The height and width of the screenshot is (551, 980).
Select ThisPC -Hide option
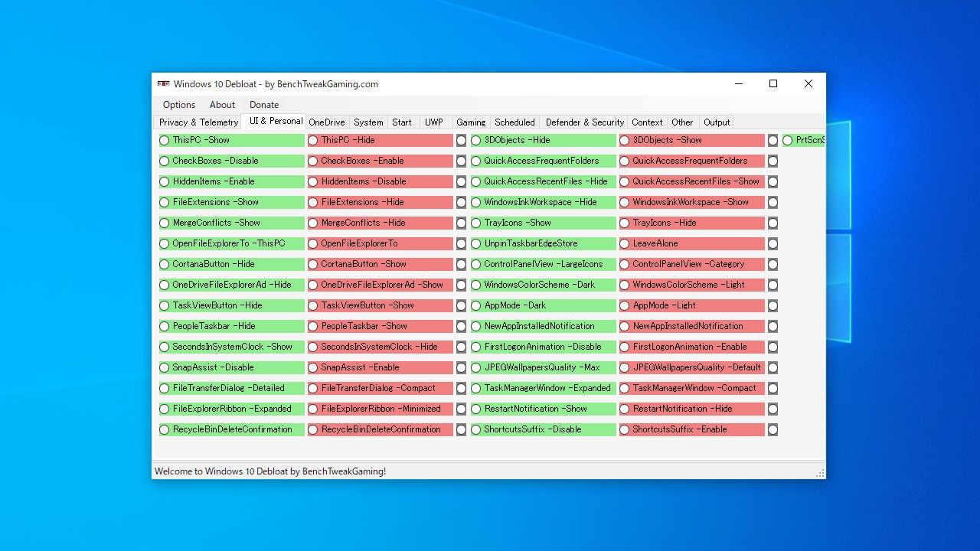pos(380,141)
